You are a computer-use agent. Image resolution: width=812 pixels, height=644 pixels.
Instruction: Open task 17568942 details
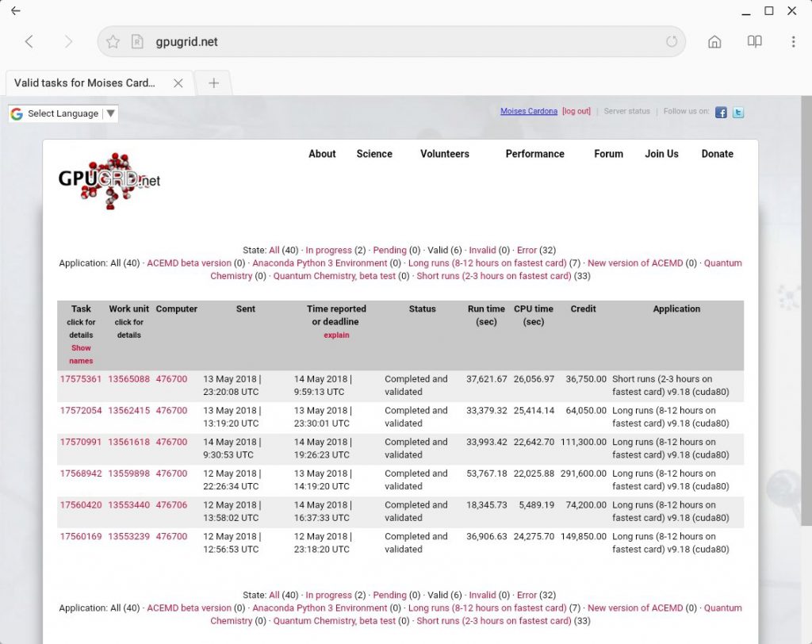[81, 473]
